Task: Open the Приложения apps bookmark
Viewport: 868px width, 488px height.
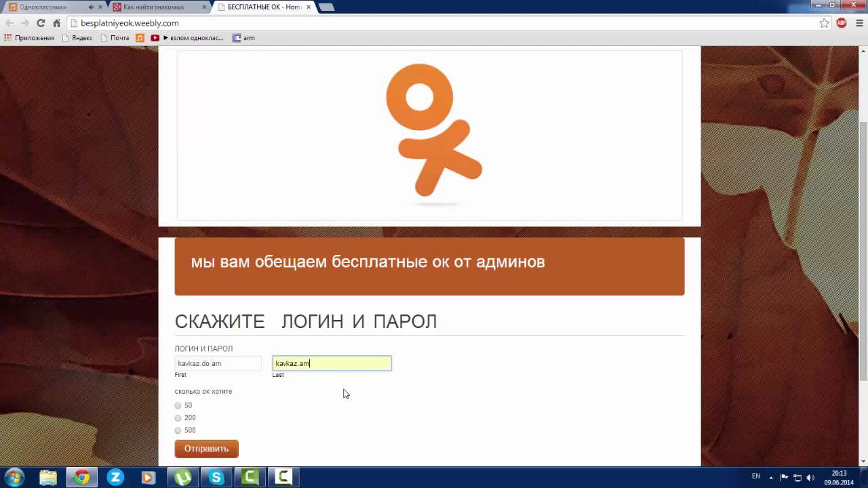Action: (29, 38)
